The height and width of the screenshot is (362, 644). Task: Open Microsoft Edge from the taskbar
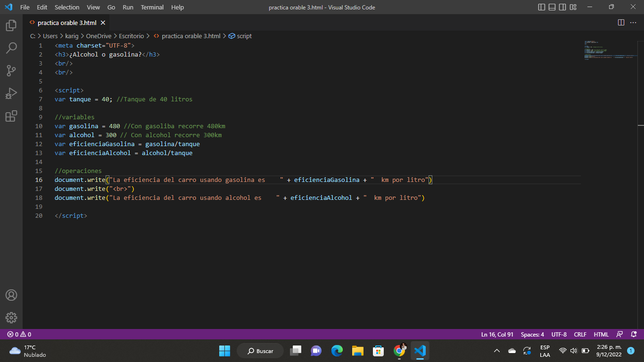pos(337,351)
